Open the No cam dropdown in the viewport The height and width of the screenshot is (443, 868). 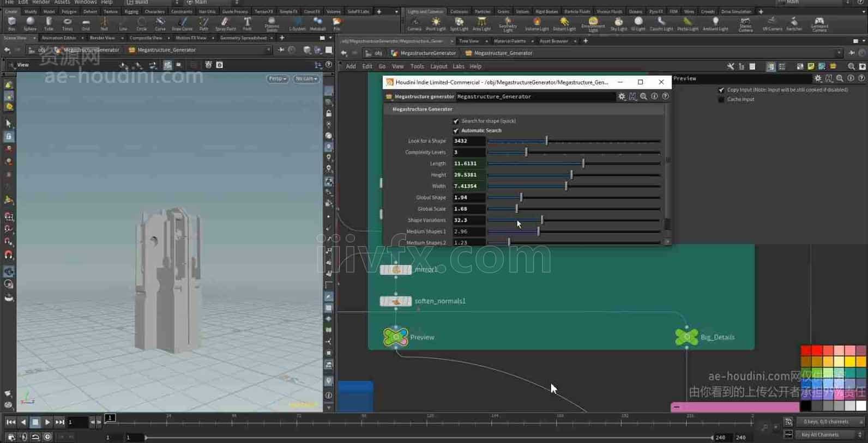(x=306, y=78)
